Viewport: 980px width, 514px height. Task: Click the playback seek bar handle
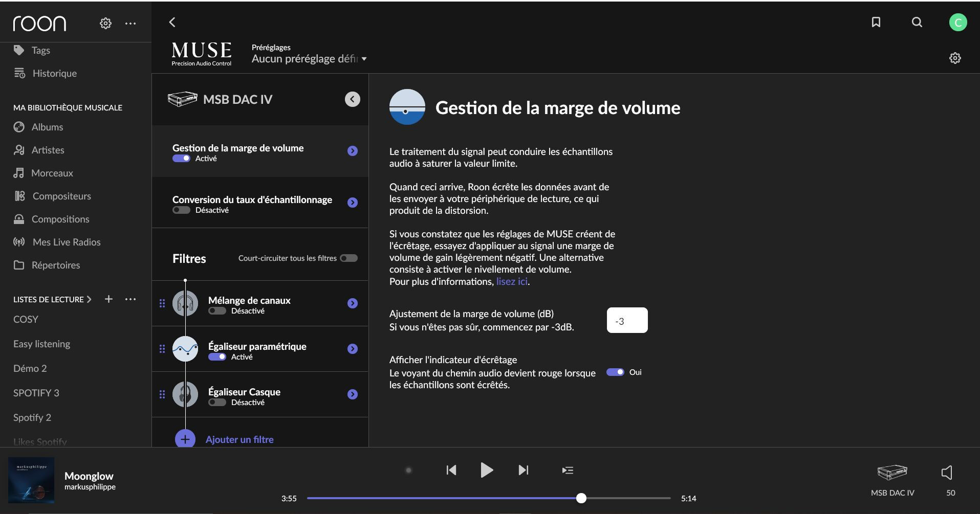coord(581,498)
